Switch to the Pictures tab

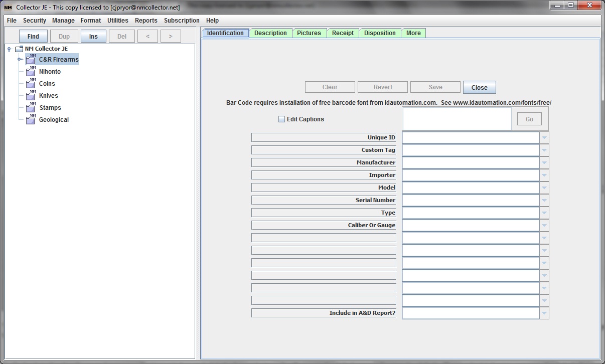[x=309, y=33]
